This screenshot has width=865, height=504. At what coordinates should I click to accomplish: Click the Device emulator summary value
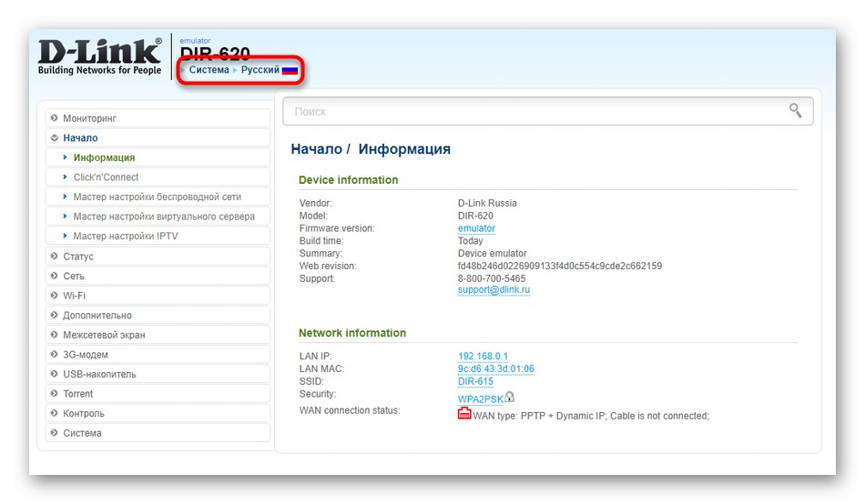click(x=492, y=253)
